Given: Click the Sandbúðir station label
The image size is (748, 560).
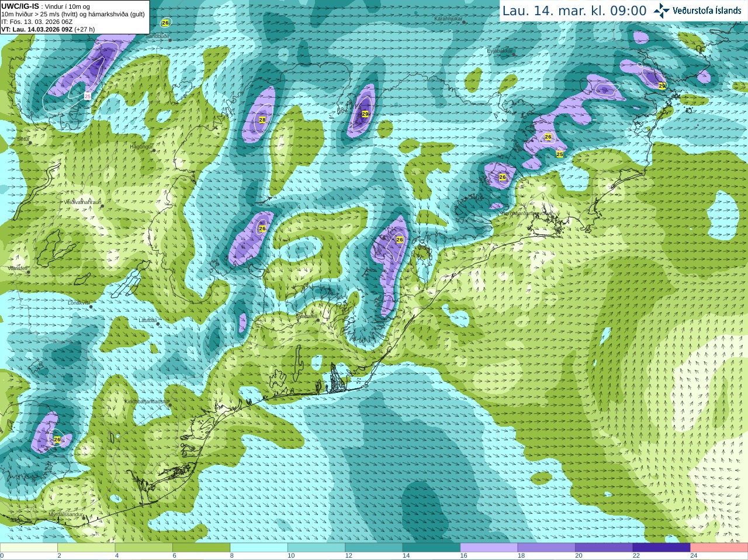Looking at the screenshot, I should tap(157, 36).
